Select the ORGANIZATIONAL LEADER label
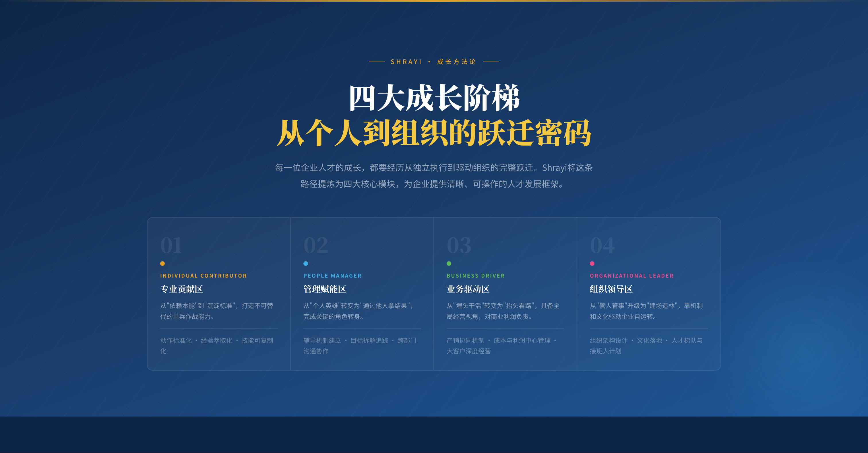The height and width of the screenshot is (453, 868). (631, 276)
